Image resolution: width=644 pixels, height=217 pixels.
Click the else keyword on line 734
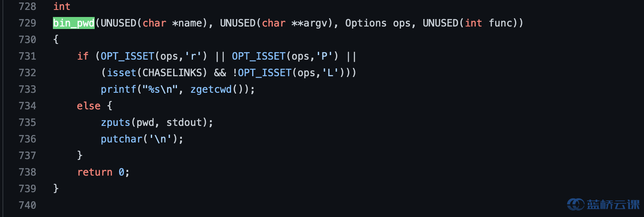point(88,106)
